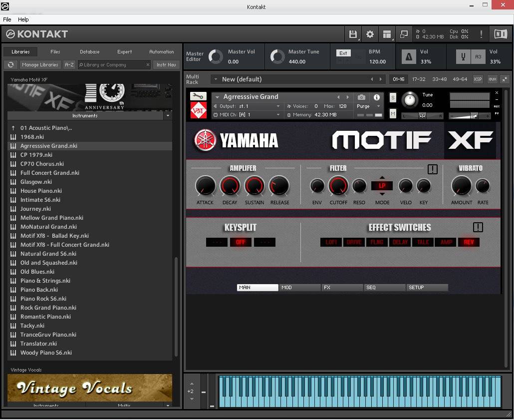Open the Help menu
The height and width of the screenshot is (420, 514).
click(x=23, y=19)
